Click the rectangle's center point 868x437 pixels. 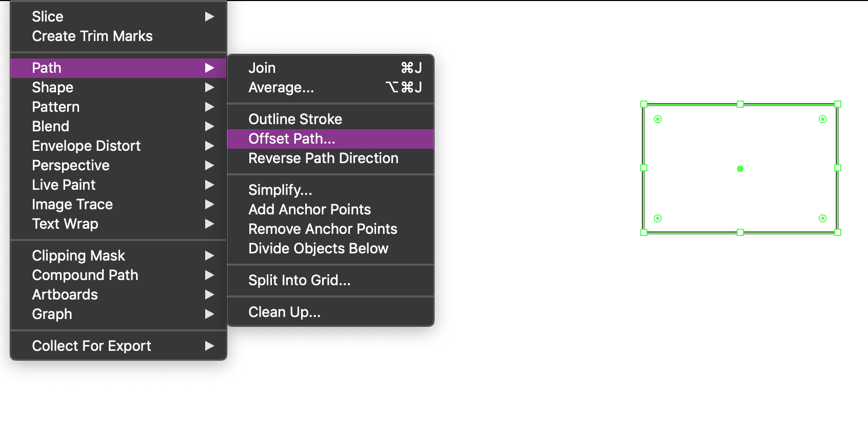tap(740, 169)
